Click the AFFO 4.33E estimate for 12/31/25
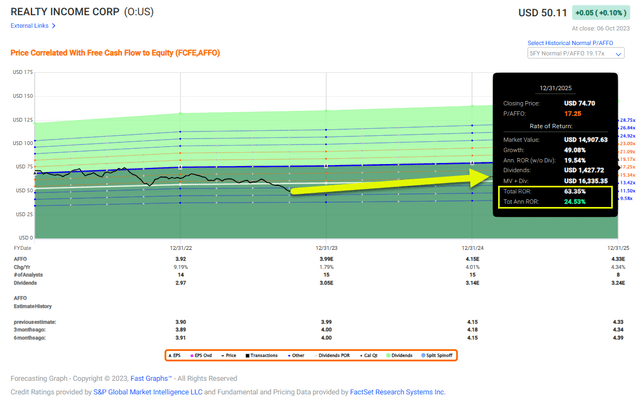Viewport: 640px width, 402px height. [618, 259]
